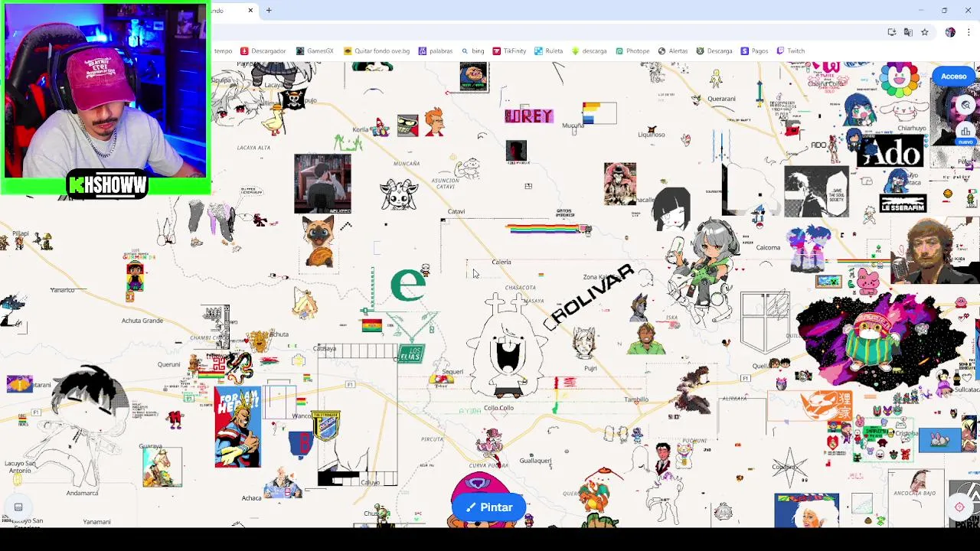980x551 pixels.
Task: Click the rainbow flower smiley artwork
Action: [x=899, y=79]
